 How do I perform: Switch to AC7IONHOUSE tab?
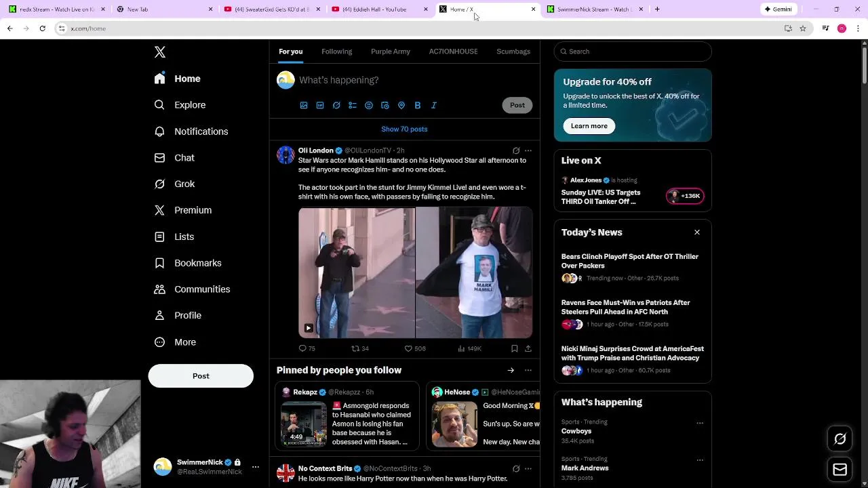click(x=453, y=52)
